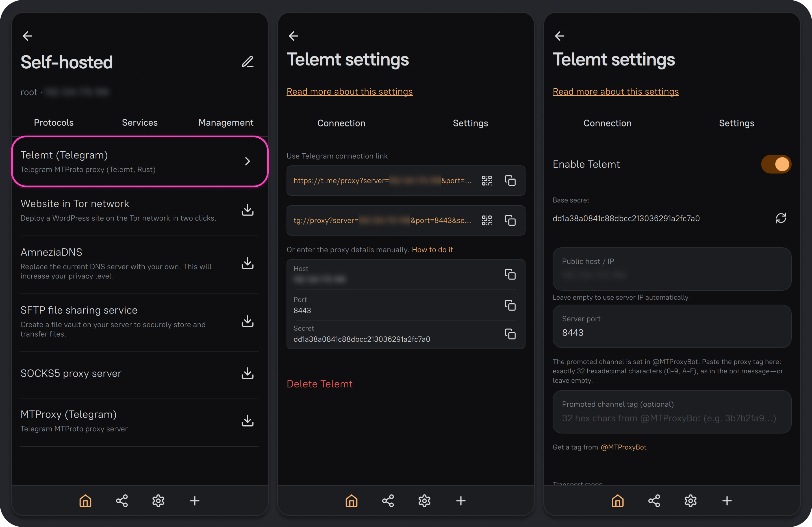The height and width of the screenshot is (527, 812).
Task: Tap the share icon on Self-hosted screen
Action: [x=122, y=501]
